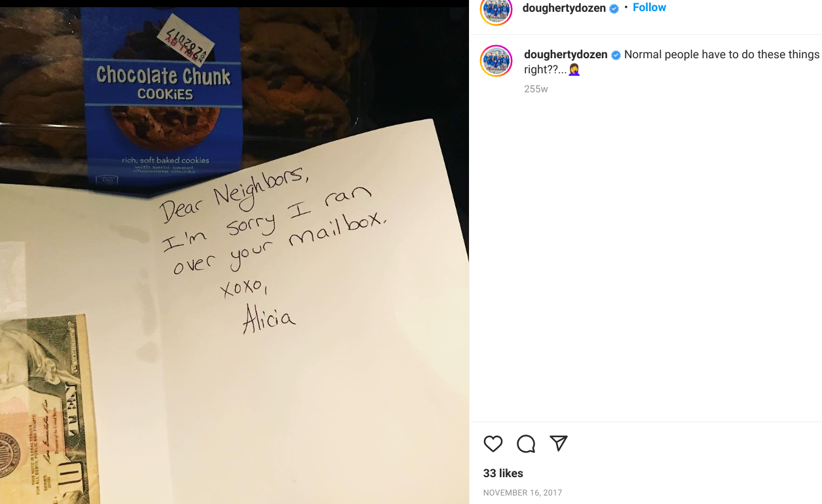
Task: Follow the doughertydozen account
Action: pyautogui.click(x=649, y=8)
